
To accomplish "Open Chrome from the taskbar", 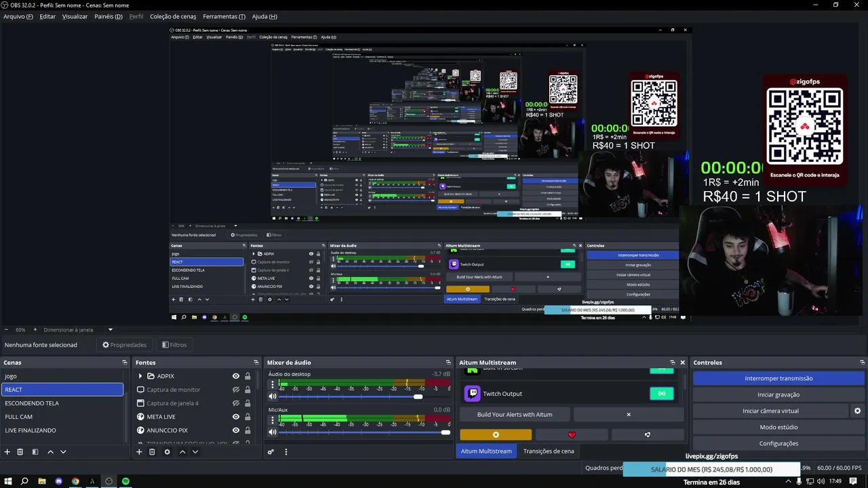I will [75, 481].
